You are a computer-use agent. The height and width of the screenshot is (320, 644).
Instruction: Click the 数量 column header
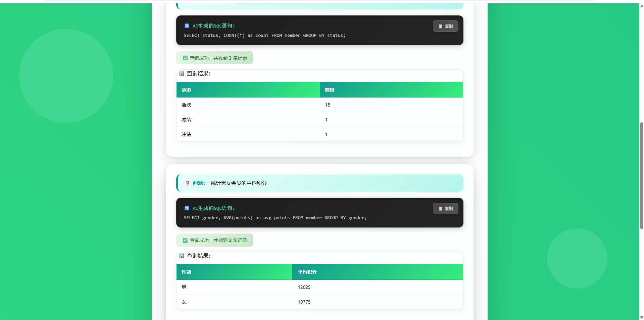pos(391,90)
